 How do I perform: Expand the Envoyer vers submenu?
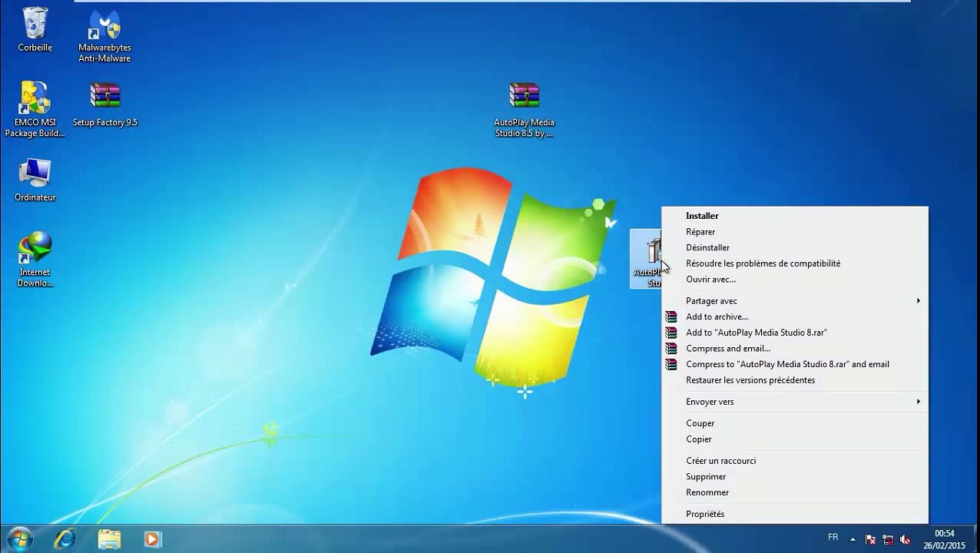click(x=795, y=402)
